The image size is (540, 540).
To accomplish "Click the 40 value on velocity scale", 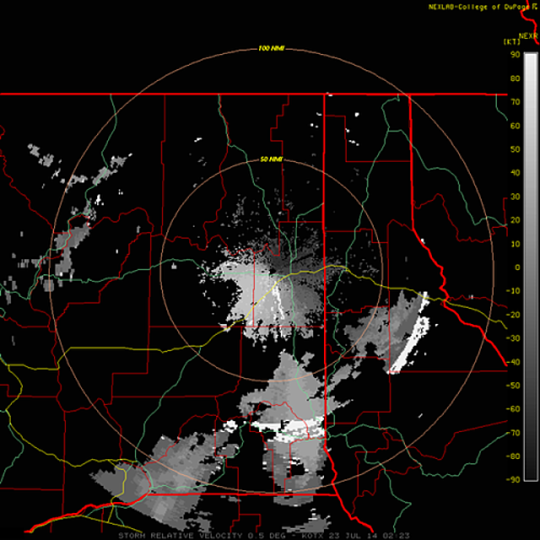I will tap(516, 173).
